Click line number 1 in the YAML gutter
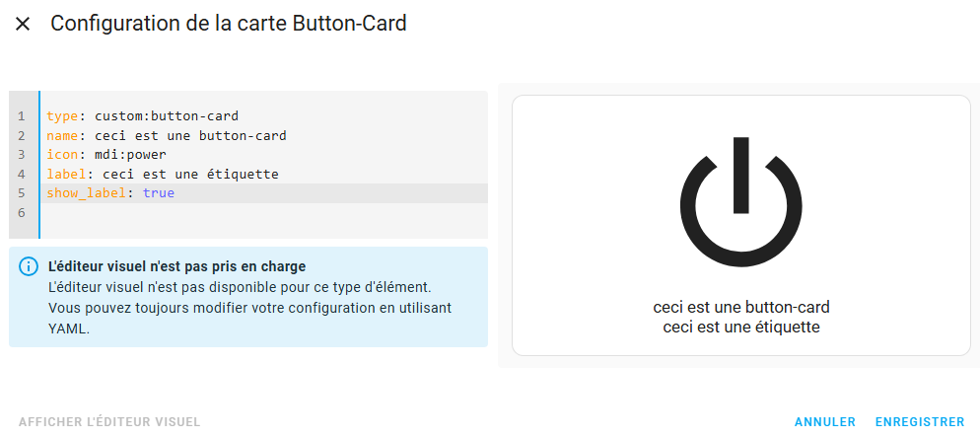 coord(22,116)
